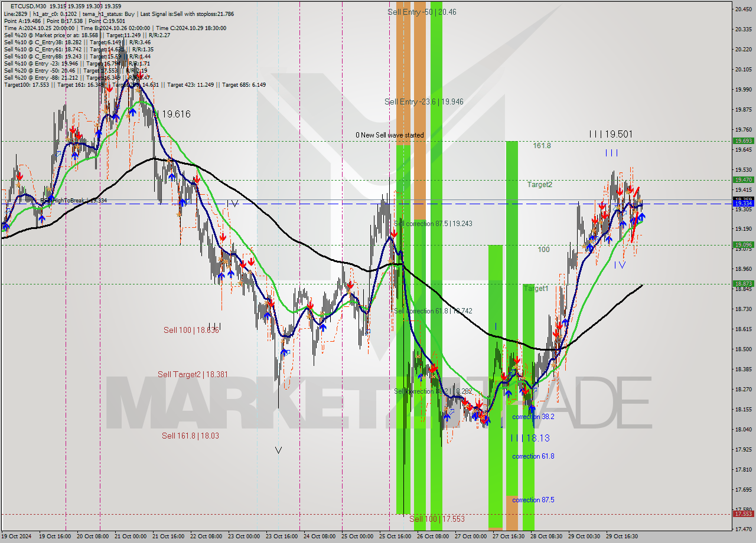The image size is (756, 543).
Task: Click the '21 Oct 00:00' time axis label
Action: point(130,537)
